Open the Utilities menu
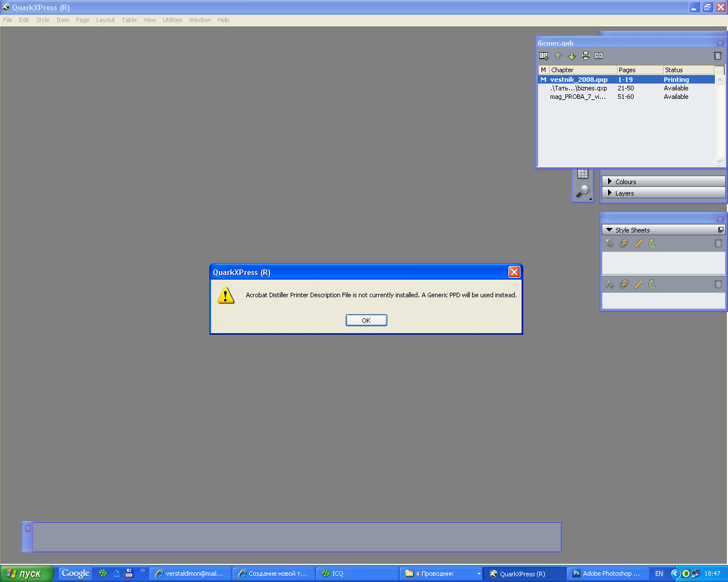728x582 pixels. pos(172,20)
